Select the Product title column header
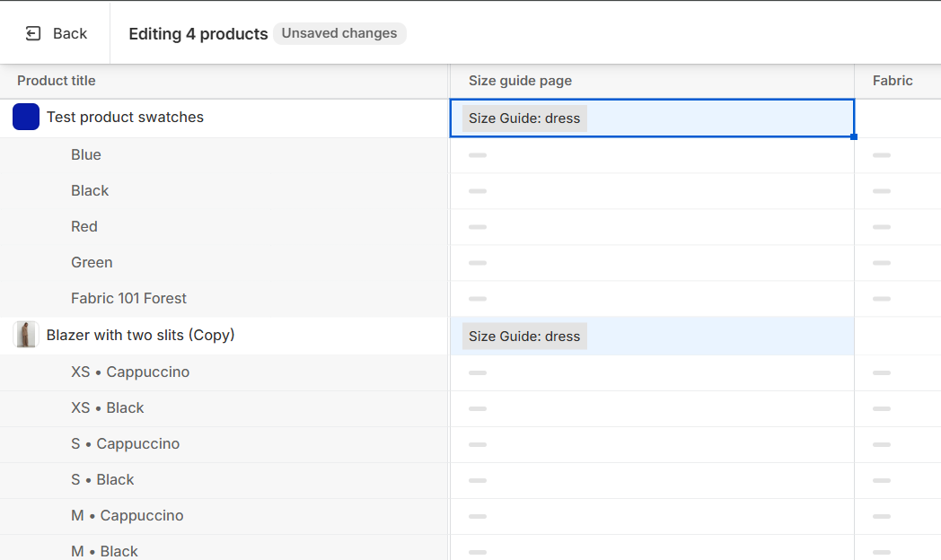Screen dimensions: 941x560 (57, 81)
